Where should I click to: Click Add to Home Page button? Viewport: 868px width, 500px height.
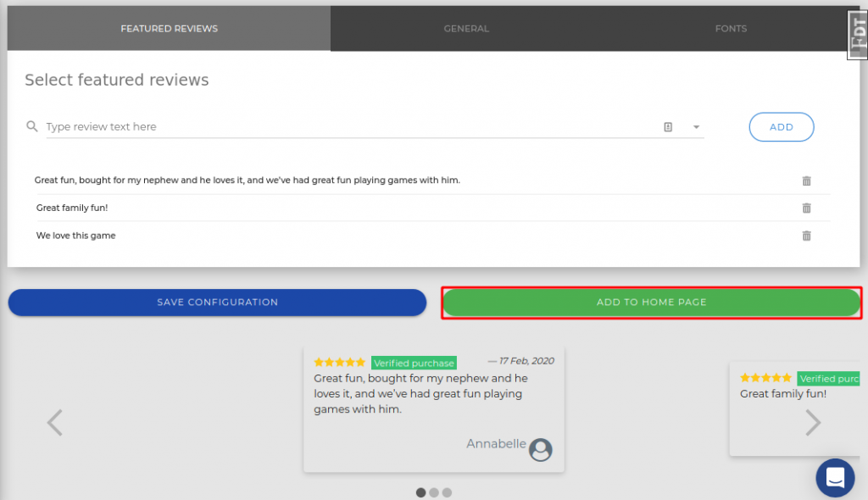click(652, 303)
